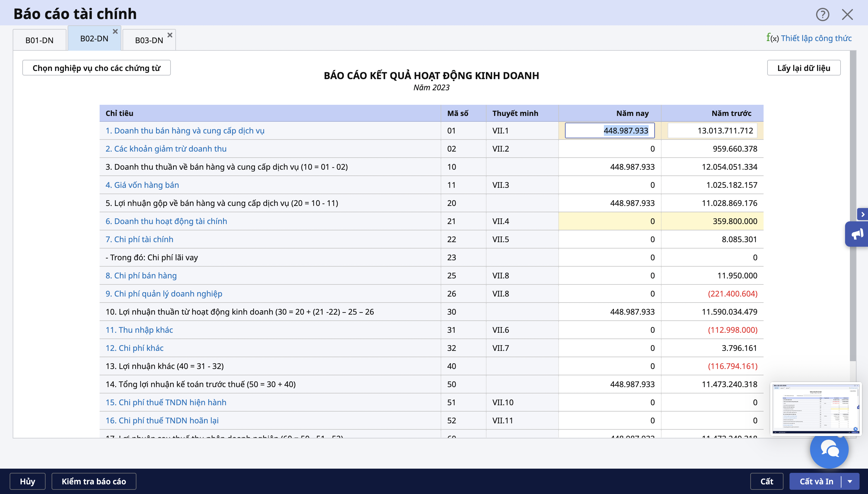The width and height of the screenshot is (868, 494).
Task: Expand the side panel chevron arrow
Action: pos(863,214)
